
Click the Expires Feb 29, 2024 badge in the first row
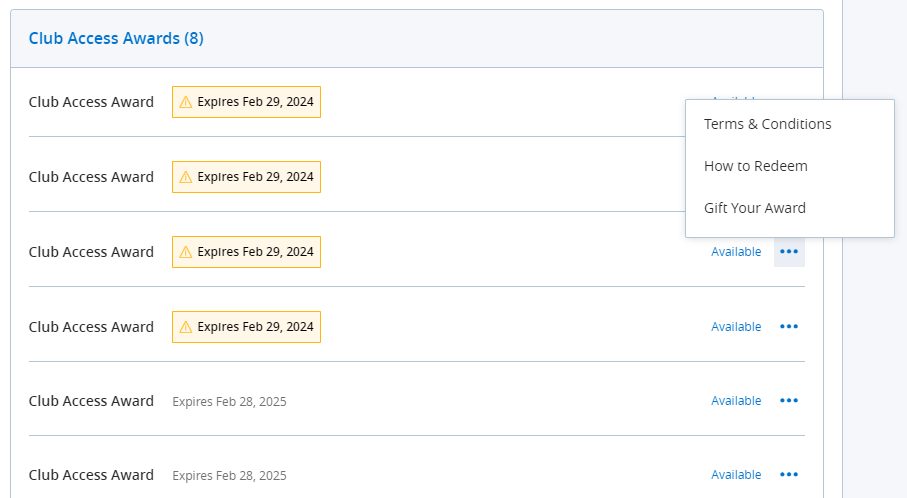[x=247, y=102]
